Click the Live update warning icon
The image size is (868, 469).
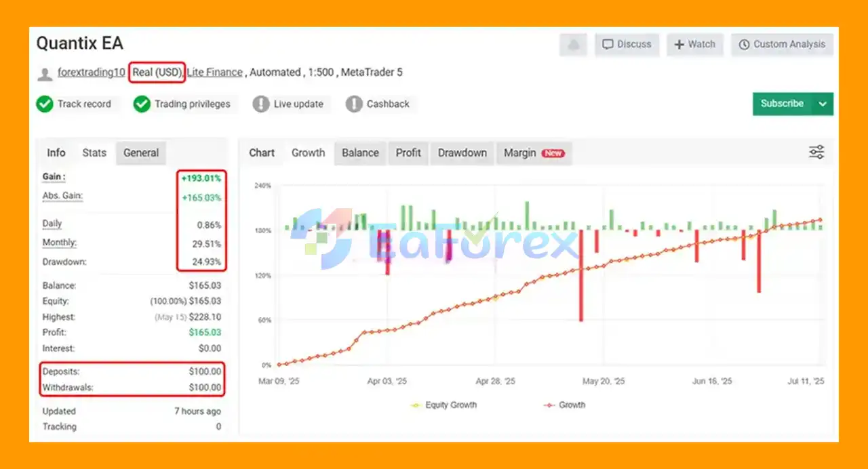point(261,104)
